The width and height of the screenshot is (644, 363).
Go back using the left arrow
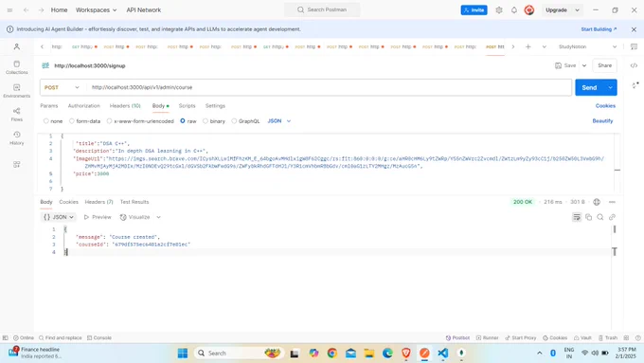tap(26, 9)
